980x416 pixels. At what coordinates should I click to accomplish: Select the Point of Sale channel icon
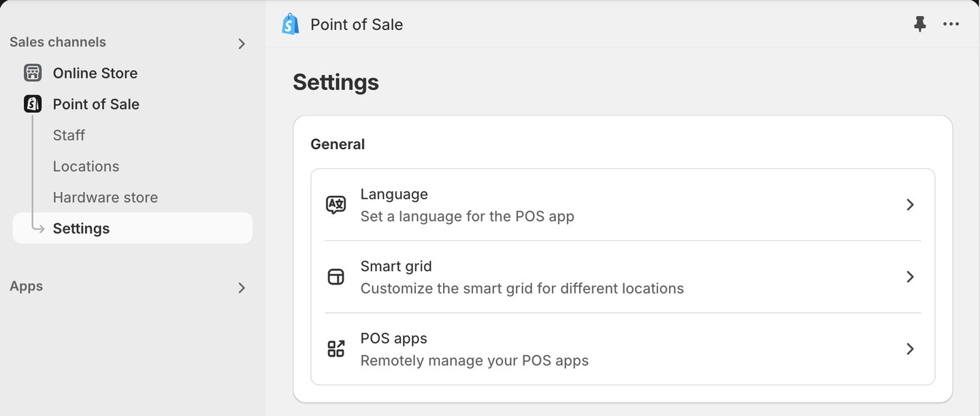32,104
